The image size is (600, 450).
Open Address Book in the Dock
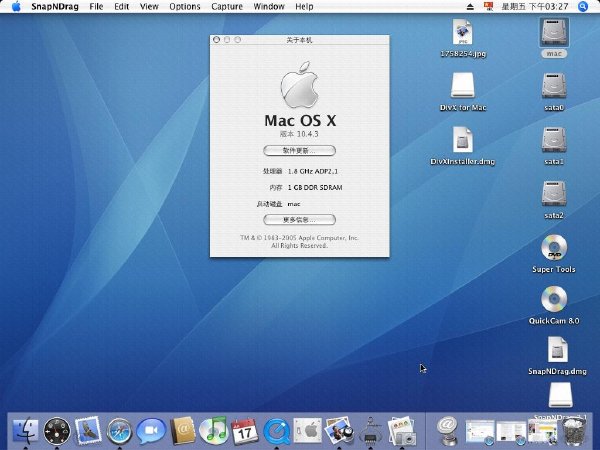[183, 431]
